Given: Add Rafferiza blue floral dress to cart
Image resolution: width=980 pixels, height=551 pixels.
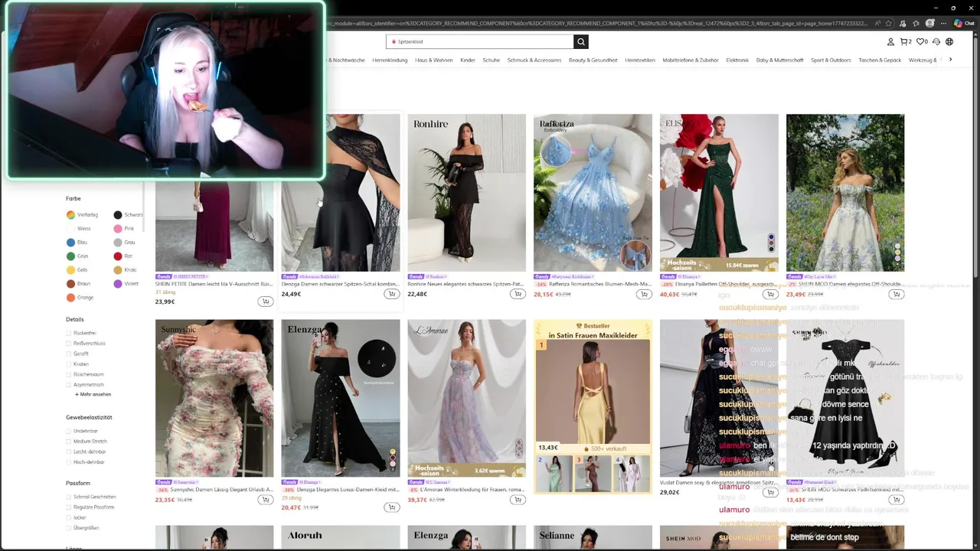Looking at the screenshot, I should point(644,294).
